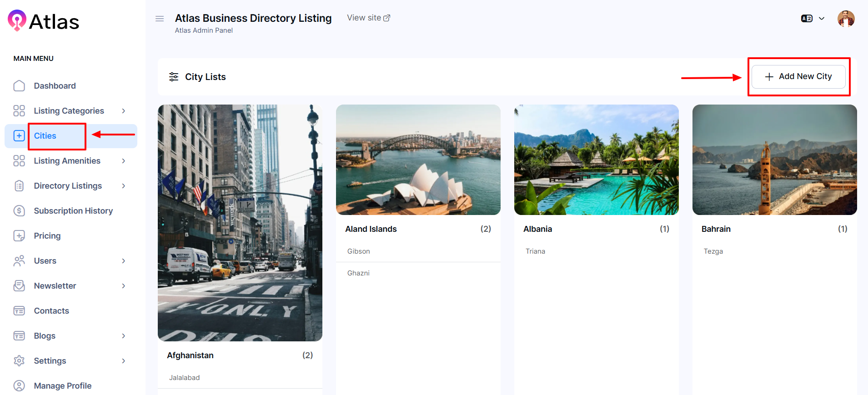Open the language selector dropdown

813,19
